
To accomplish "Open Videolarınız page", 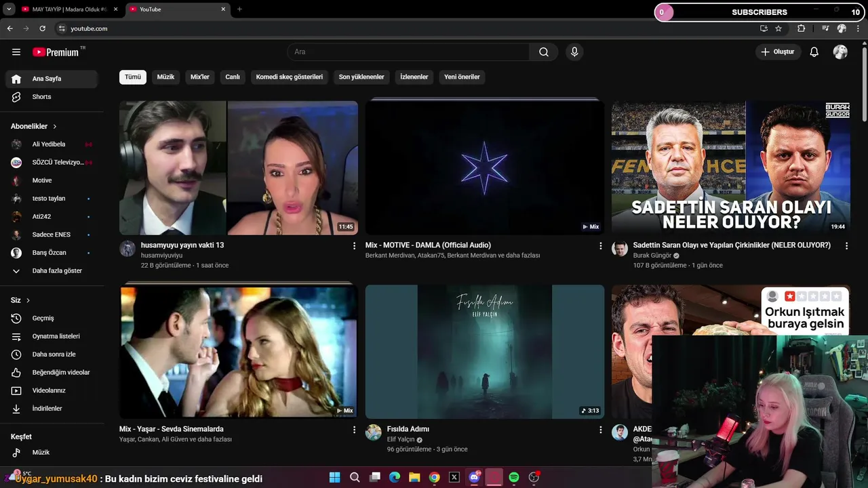I will 52,390.
